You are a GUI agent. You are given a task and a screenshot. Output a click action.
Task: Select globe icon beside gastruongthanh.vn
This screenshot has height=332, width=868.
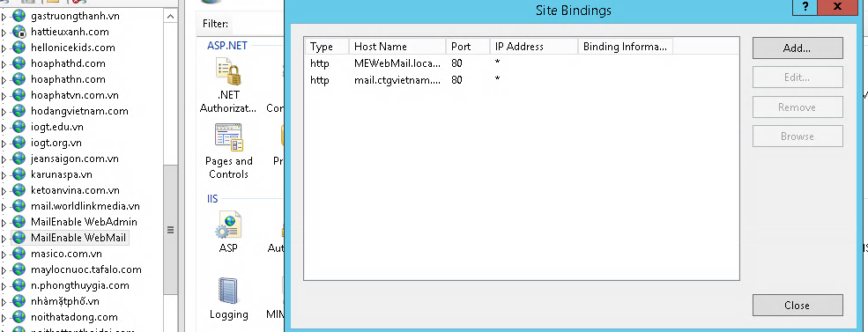(19, 16)
